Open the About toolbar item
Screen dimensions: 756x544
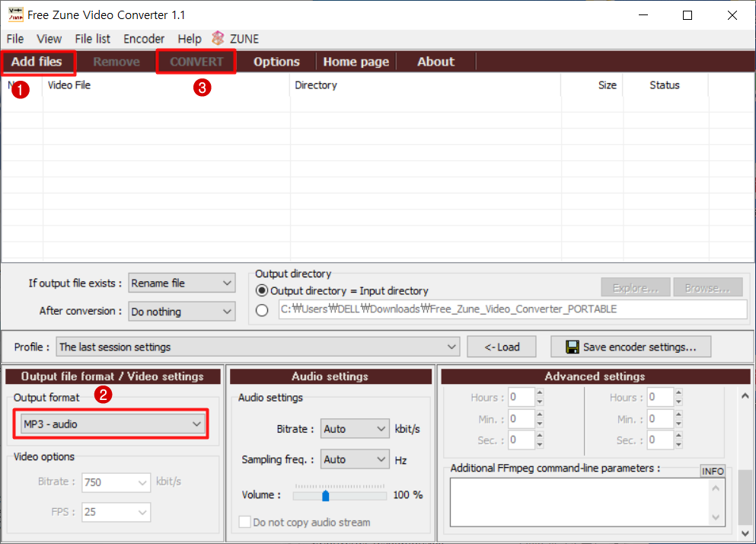click(435, 62)
